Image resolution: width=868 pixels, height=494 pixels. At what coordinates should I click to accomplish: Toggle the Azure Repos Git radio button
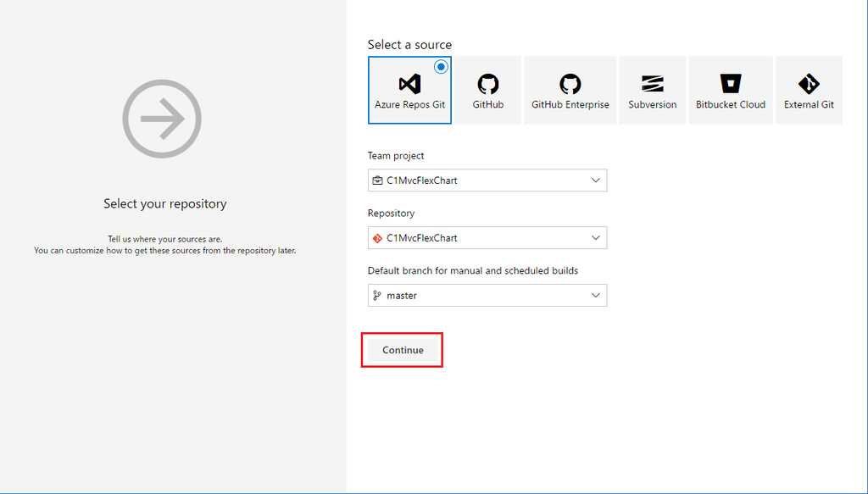(x=441, y=67)
